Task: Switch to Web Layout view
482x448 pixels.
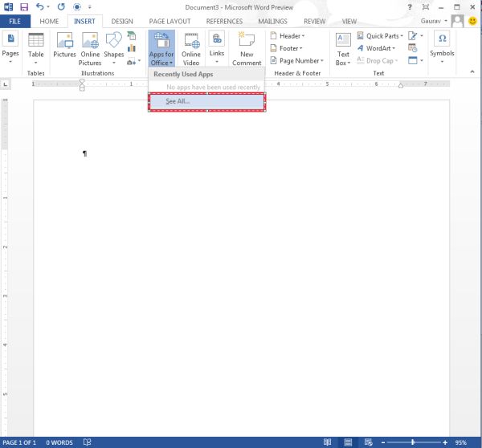Action: coord(368,442)
